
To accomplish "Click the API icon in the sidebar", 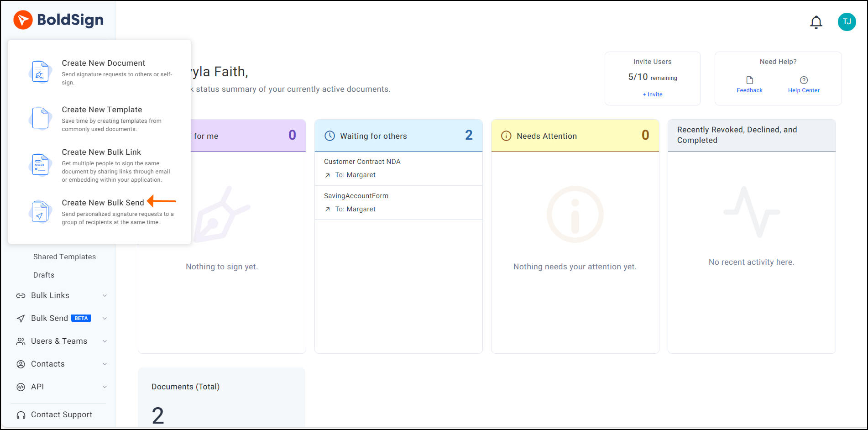I will (21, 387).
